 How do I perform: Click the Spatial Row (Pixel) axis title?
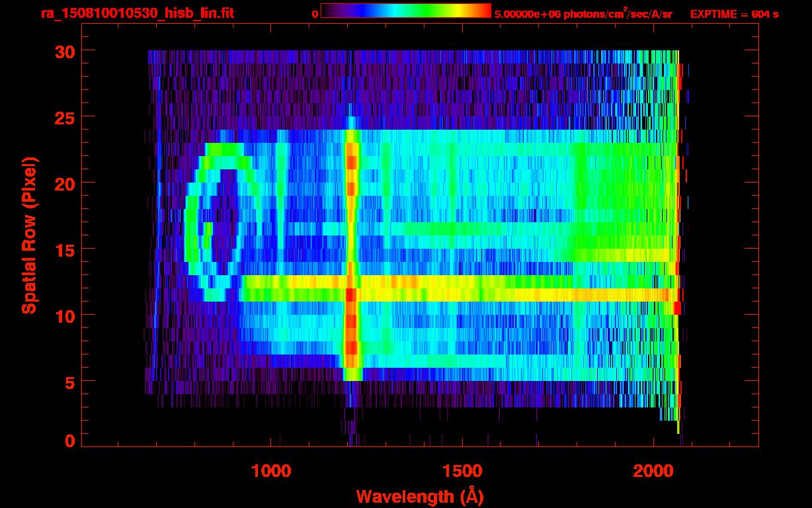[x=30, y=235]
